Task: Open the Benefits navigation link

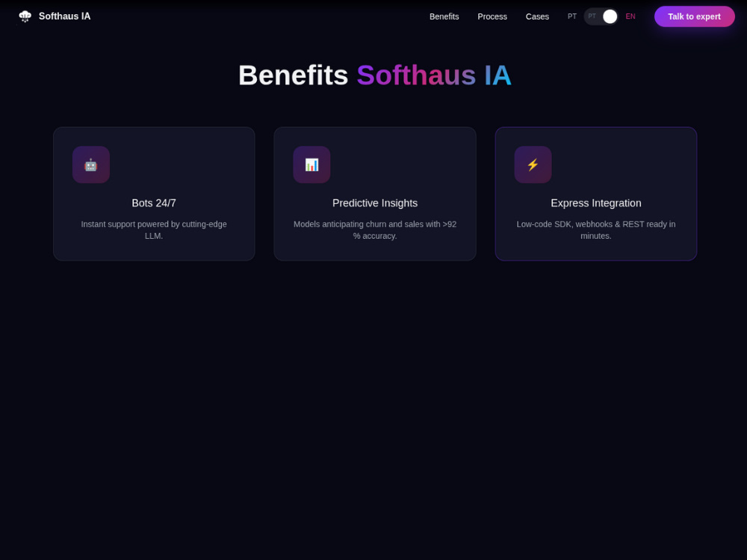Action: tap(444, 16)
